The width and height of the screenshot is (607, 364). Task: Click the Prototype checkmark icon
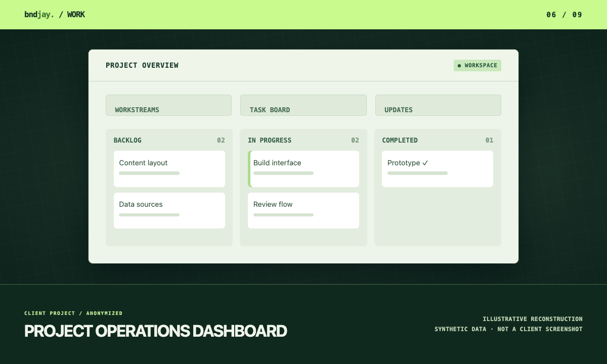tap(425, 163)
